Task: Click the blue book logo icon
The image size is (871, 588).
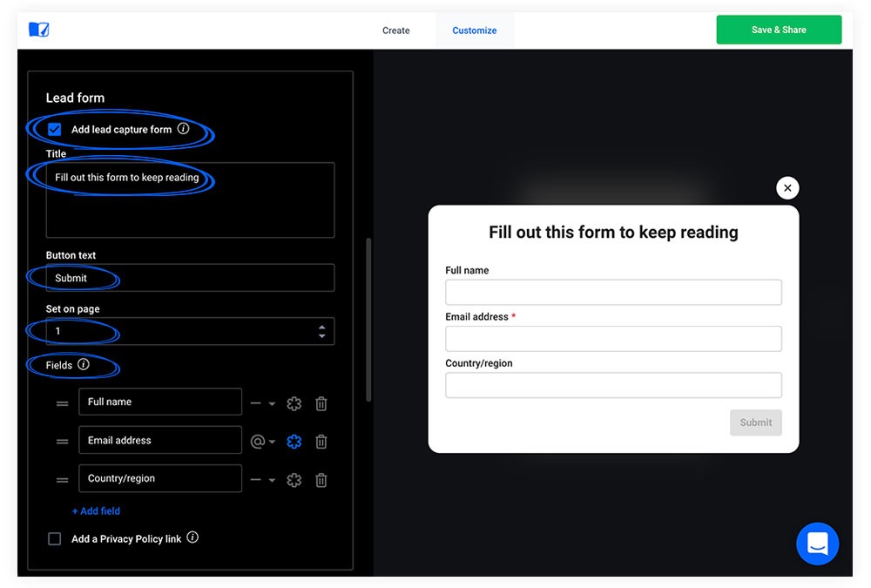Action: point(39,30)
